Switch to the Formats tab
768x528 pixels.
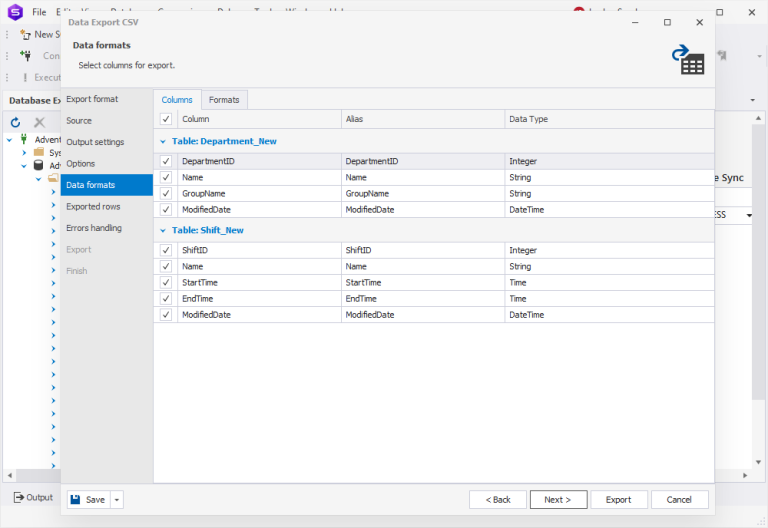click(x=224, y=100)
